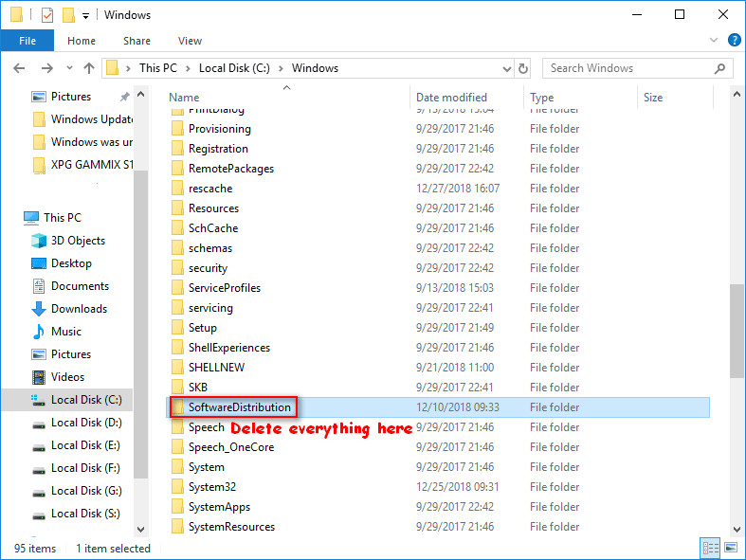Select Local Disk (S:) in navigation pane
Screen dimensions: 746x560
[x=85, y=514]
